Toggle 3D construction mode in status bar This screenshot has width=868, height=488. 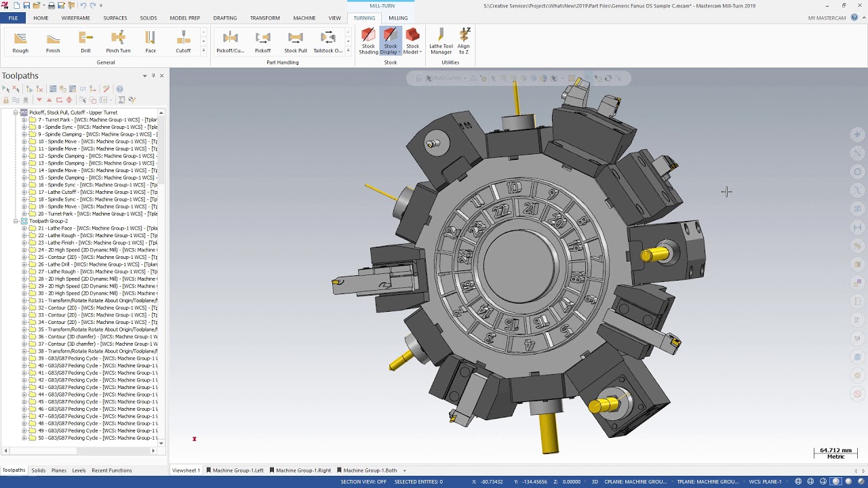point(595,481)
